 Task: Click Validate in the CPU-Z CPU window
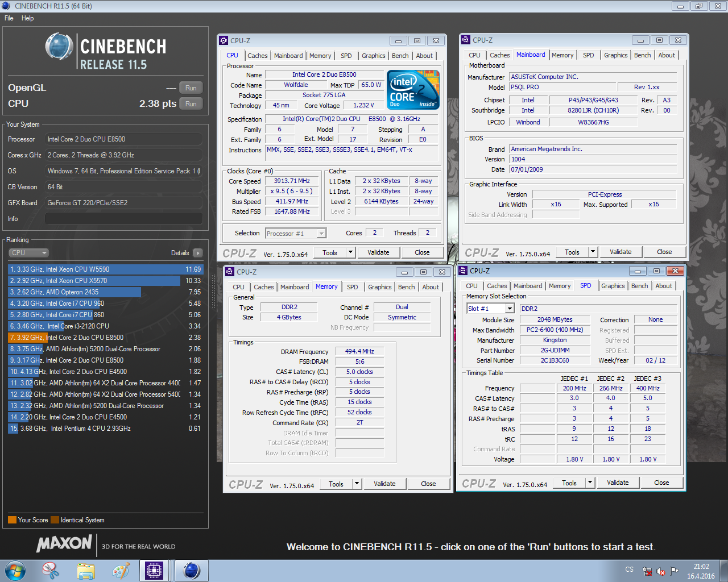378,252
